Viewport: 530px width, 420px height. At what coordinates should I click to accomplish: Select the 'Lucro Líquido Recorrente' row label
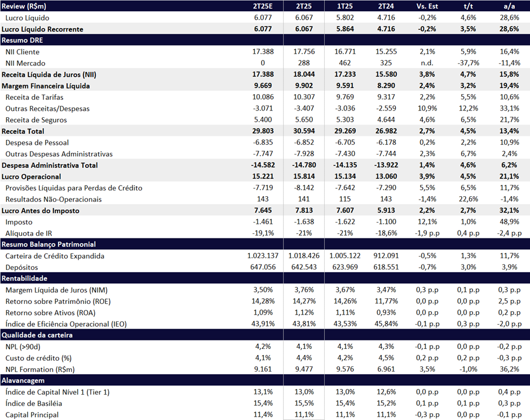pyautogui.click(x=42, y=29)
